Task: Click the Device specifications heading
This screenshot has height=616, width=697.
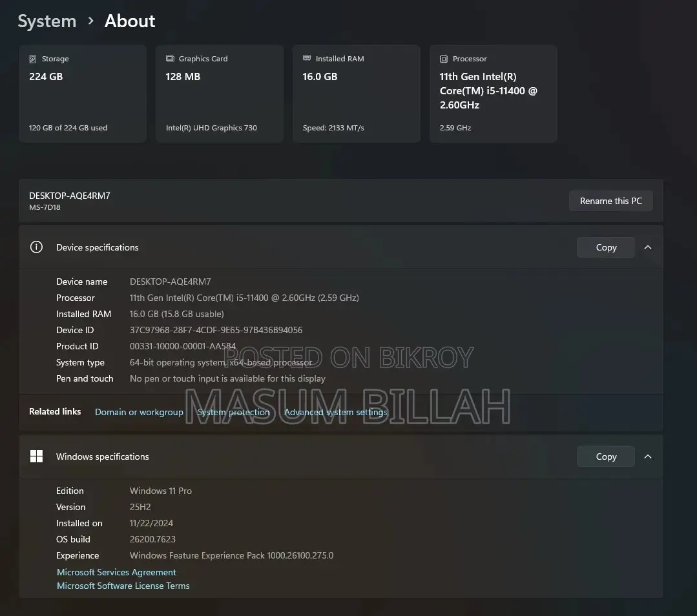Action: coord(98,247)
